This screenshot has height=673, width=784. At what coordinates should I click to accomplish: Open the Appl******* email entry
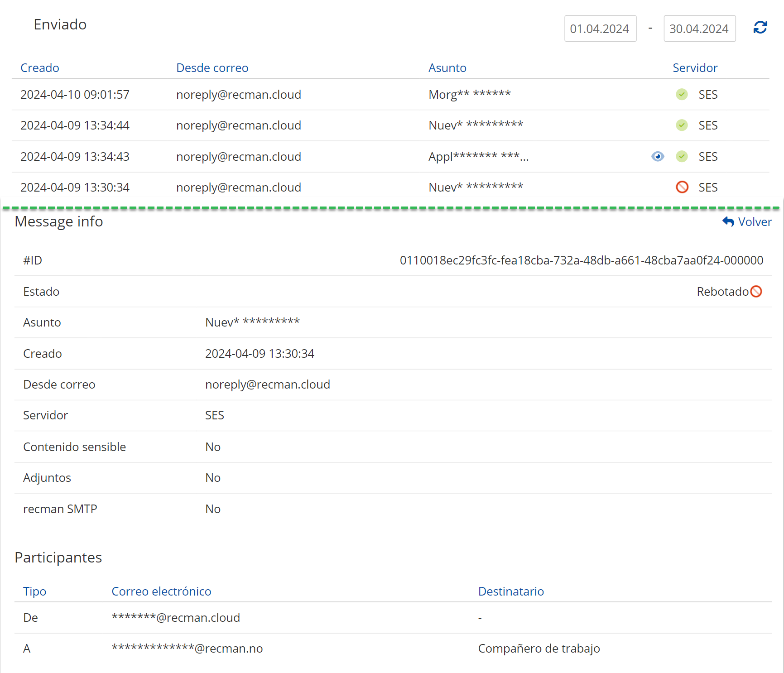coord(478,157)
